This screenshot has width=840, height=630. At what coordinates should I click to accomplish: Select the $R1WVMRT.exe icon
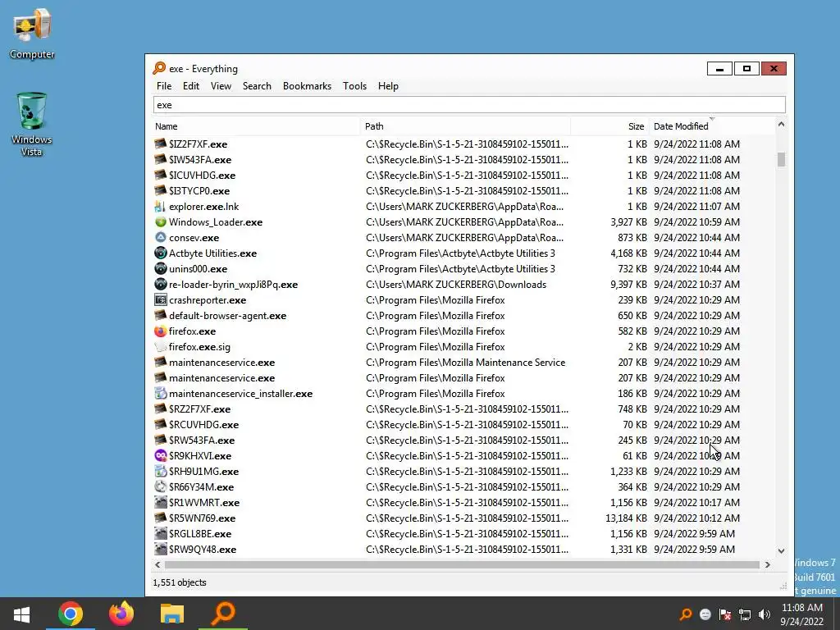(x=160, y=502)
